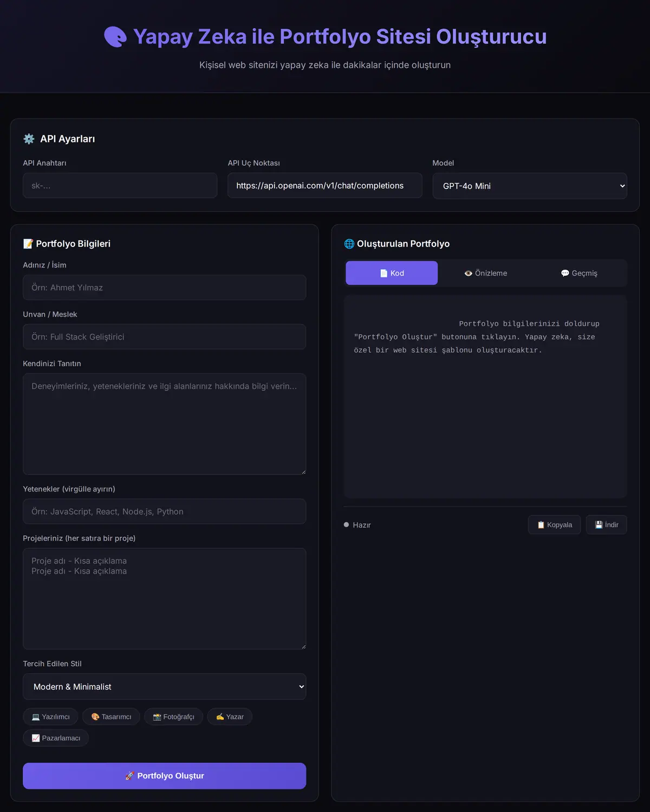Click the Hazır status indicator text

tap(362, 525)
